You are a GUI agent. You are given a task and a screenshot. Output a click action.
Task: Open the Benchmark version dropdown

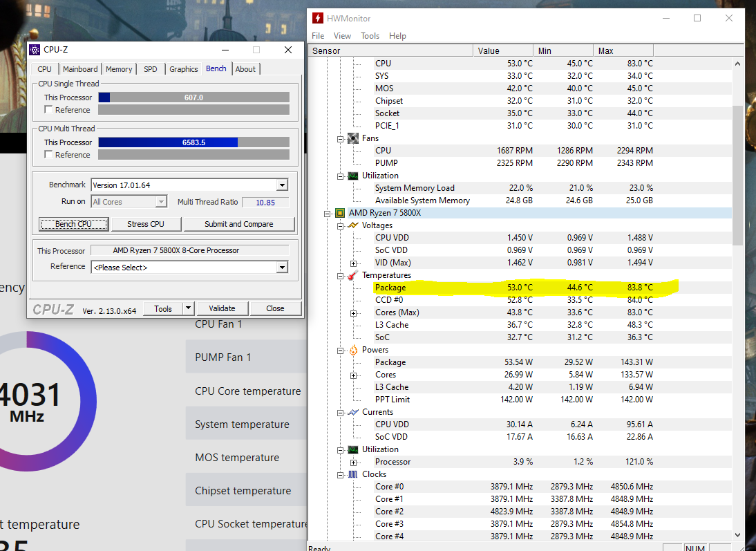tap(282, 185)
